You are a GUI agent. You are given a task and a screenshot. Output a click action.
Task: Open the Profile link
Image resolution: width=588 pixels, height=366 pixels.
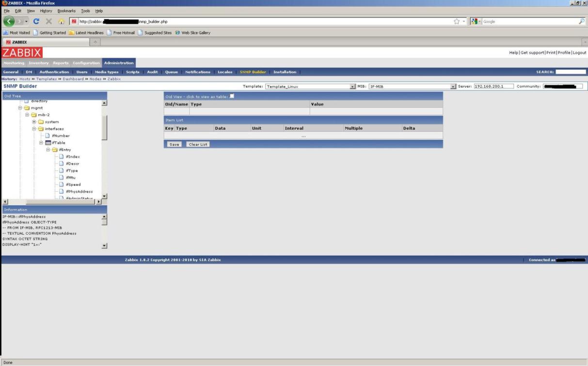click(x=564, y=52)
